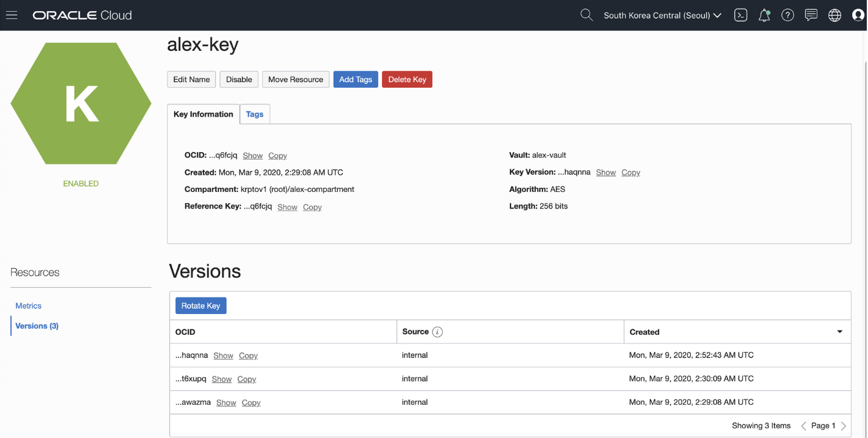
Task: Open the language globe icon
Action: [834, 15]
